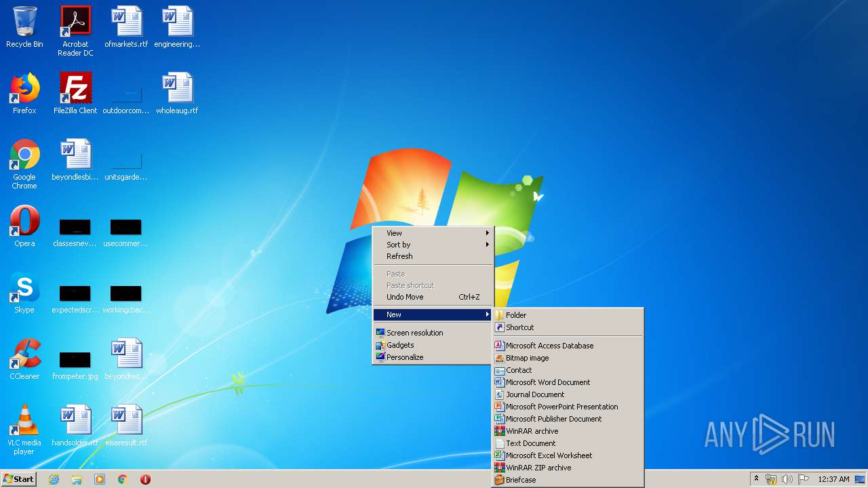
Task: Select the Google Chrome desktop shortcut
Action: (24, 164)
